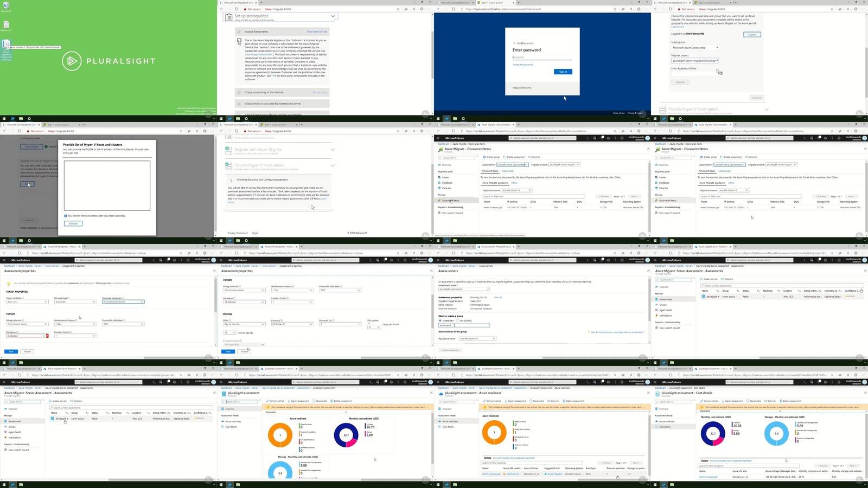This screenshot has width=868, height=488.
Task: Select the Create new group radio button
Action: 440,320
